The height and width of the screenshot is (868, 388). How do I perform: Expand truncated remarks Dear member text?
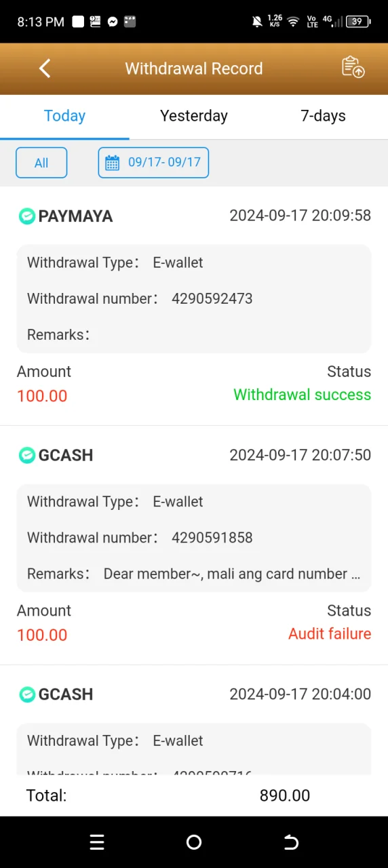(231, 574)
